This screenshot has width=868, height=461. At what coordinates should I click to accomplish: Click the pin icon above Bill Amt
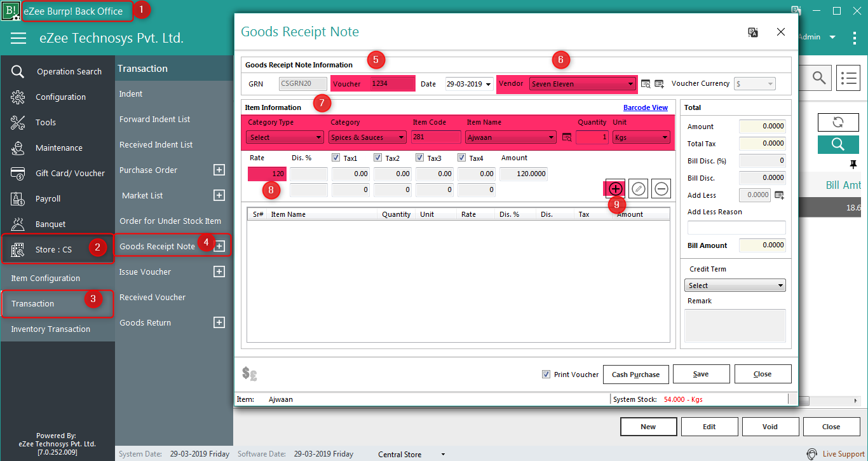(x=853, y=165)
